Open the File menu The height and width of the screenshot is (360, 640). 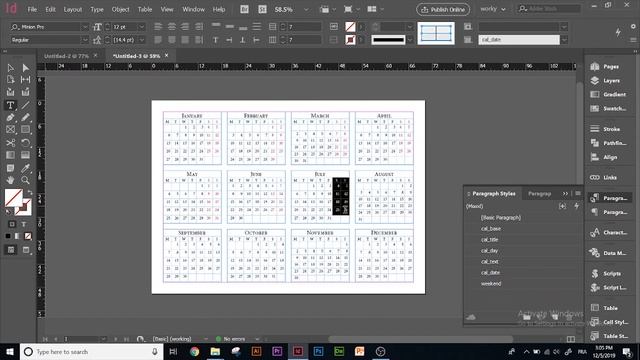(32, 9)
